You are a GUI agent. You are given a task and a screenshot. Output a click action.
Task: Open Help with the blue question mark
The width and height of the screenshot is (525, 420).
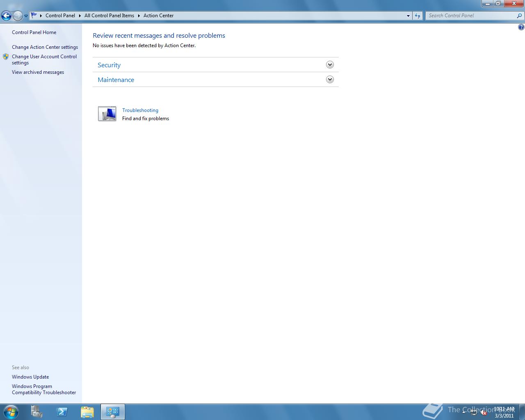click(x=521, y=27)
